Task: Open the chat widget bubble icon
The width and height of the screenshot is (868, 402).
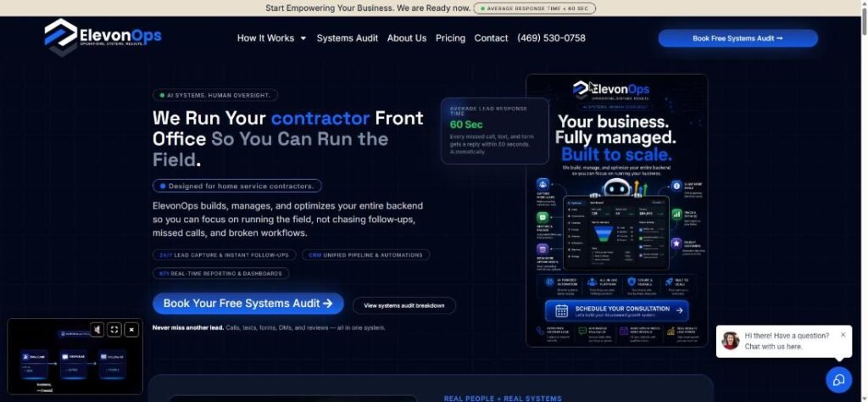Action: 838,379
